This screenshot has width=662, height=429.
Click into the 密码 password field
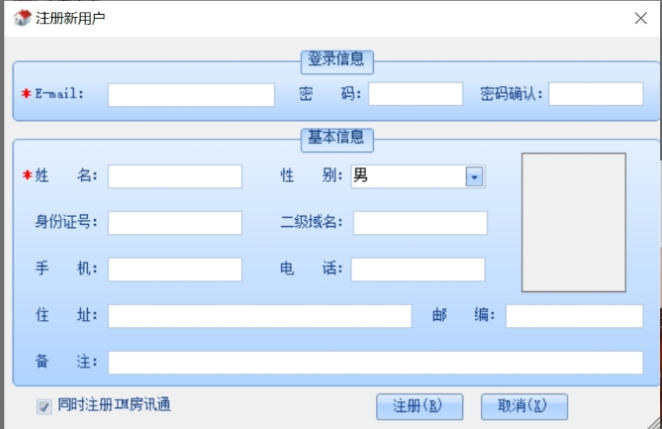pos(415,94)
